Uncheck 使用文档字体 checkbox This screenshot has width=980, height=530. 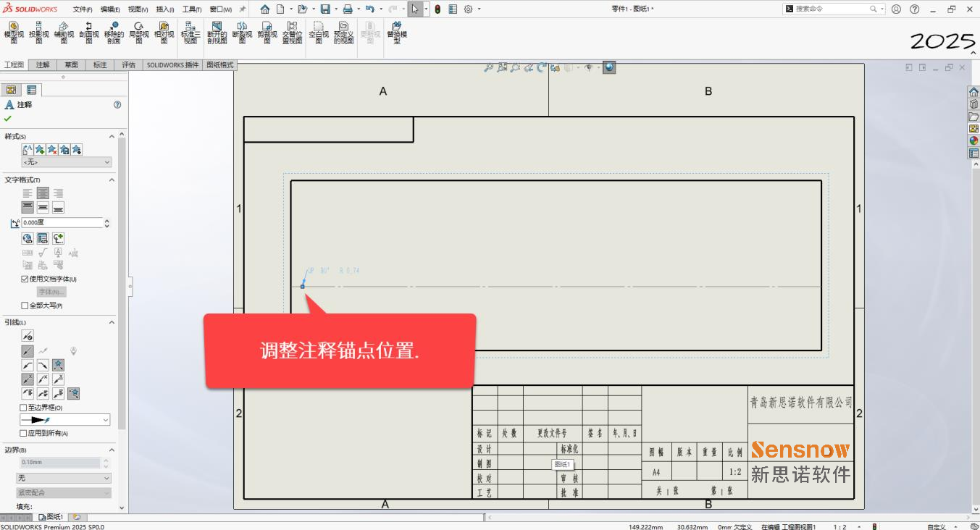(25, 279)
